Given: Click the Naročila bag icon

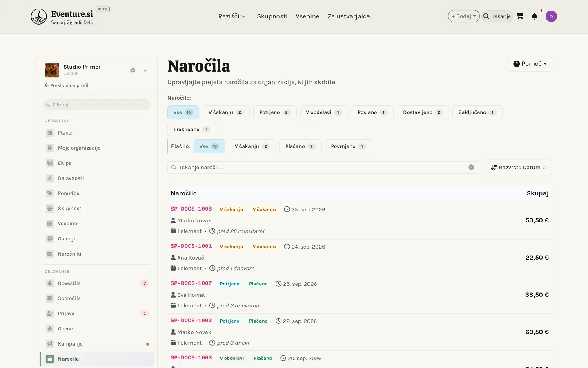Looking at the screenshot, I should tap(50, 359).
